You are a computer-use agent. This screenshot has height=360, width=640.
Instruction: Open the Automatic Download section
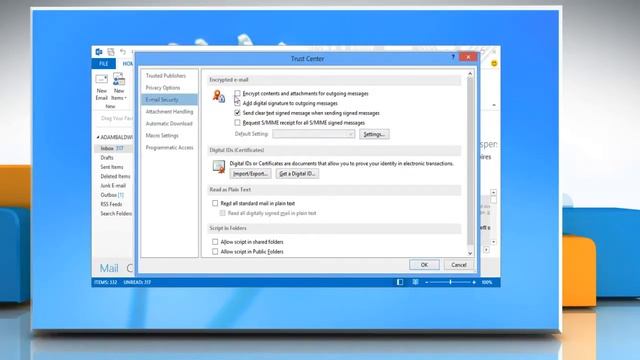pos(169,123)
